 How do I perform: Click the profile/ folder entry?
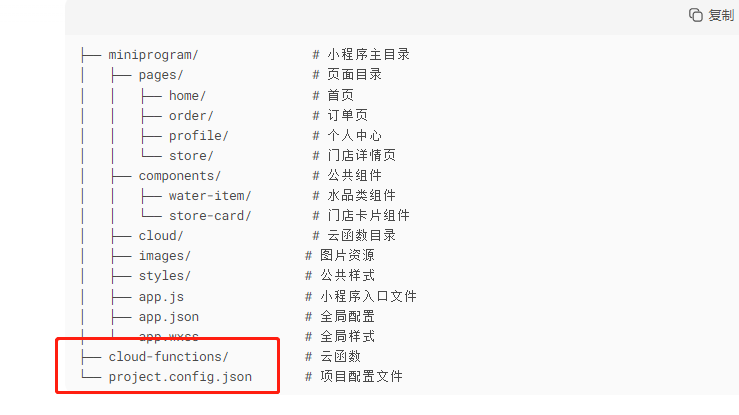(198, 136)
